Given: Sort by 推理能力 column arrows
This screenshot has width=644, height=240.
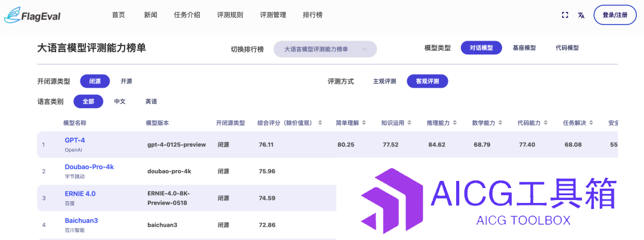Looking at the screenshot, I should pyautogui.click(x=456, y=123).
